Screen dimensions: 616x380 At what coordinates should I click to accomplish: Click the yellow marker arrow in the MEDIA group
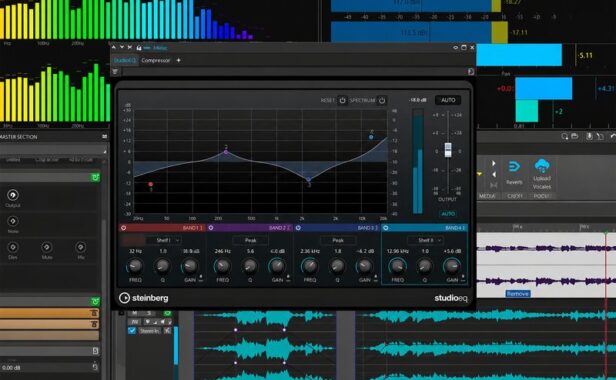click(480, 174)
